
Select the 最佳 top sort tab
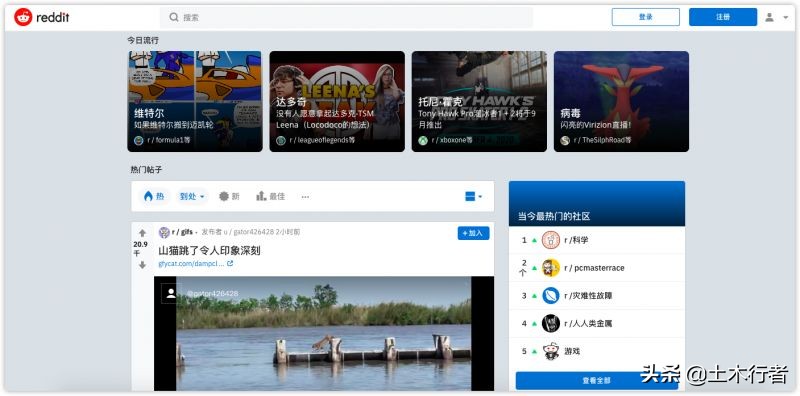pyautogui.click(x=270, y=196)
